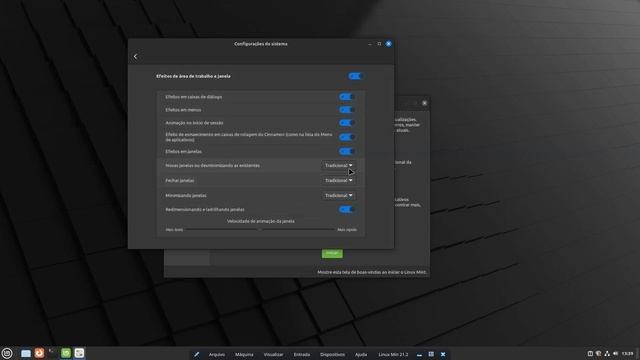Screen dimensions: 640x360
Task: Open dropdown for Novas janelas ou desminimizando
Action: [338, 165]
